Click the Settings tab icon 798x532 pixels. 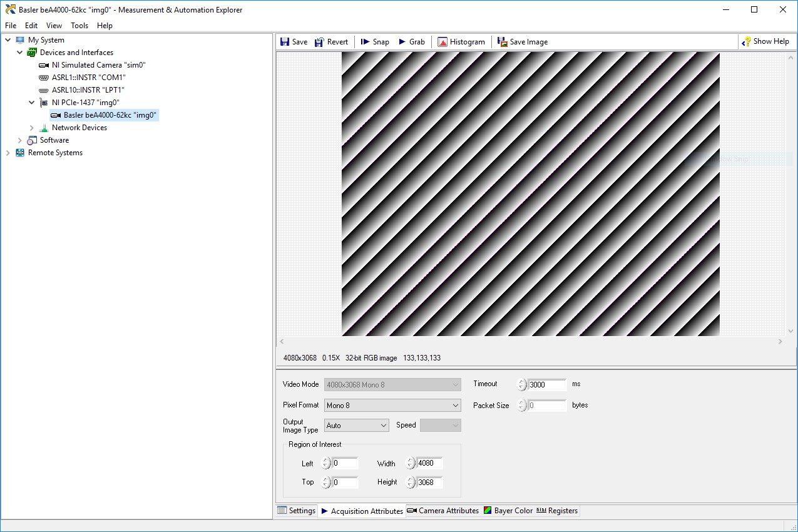pyautogui.click(x=282, y=511)
